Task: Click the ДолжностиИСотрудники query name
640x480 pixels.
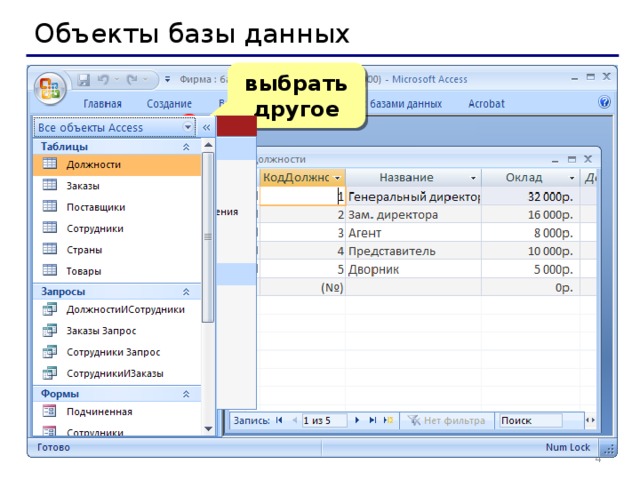Action: point(125,310)
